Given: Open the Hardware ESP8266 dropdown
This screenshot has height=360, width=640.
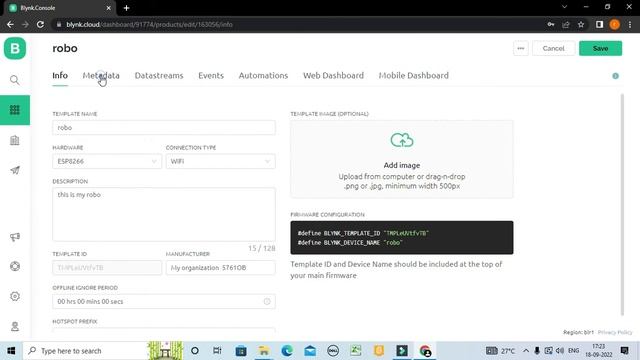Looking at the screenshot, I should pyautogui.click(x=107, y=161).
